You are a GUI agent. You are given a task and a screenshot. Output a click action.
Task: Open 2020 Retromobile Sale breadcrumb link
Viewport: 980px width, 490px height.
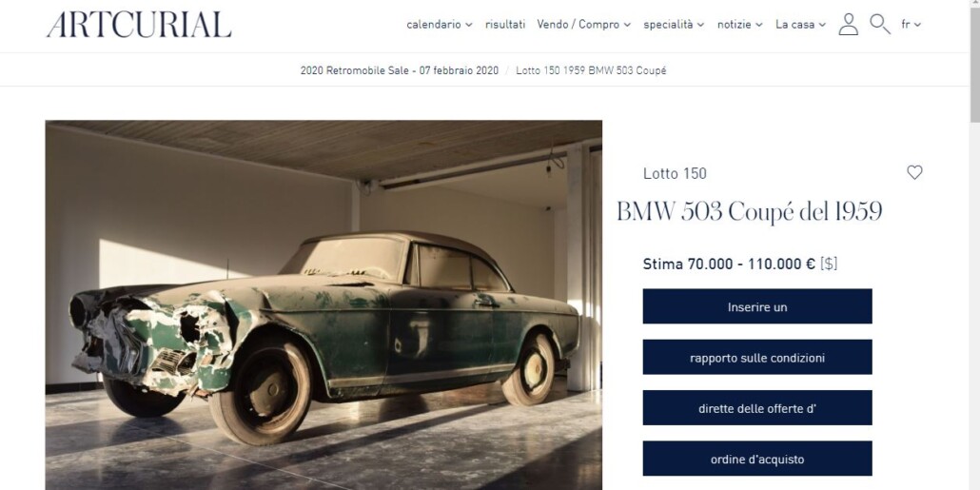400,70
